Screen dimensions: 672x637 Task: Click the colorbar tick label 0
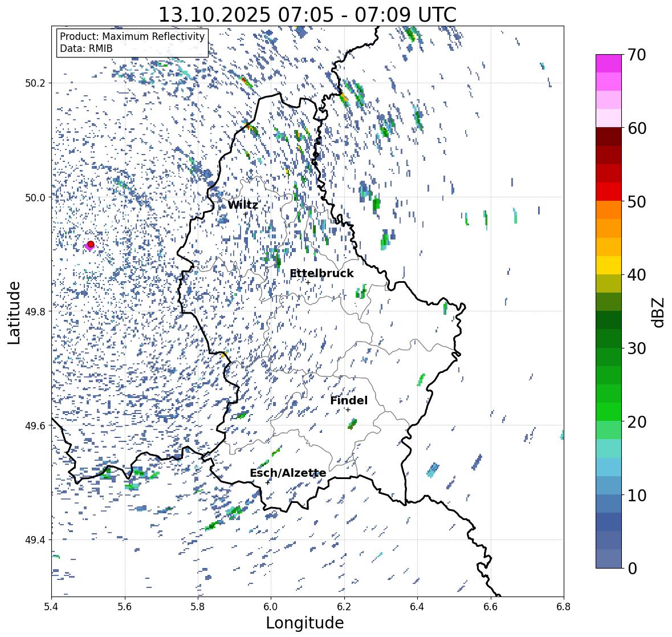coord(632,569)
